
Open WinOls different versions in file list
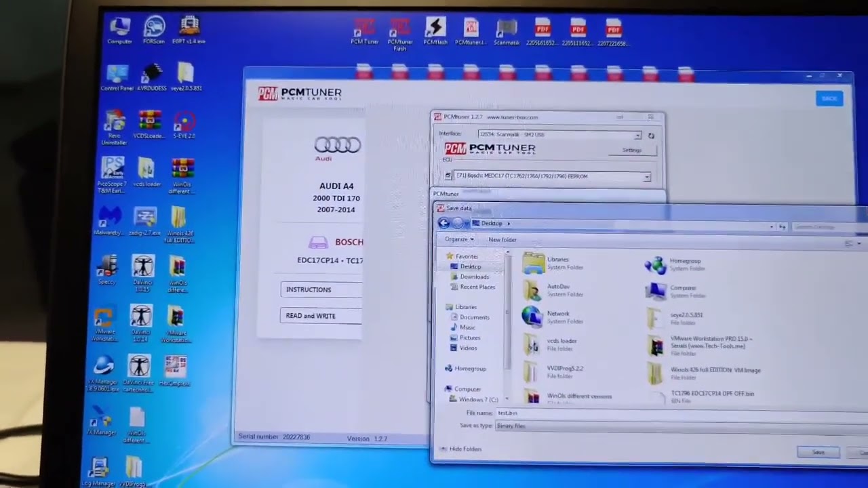click(x=568, y=398)
